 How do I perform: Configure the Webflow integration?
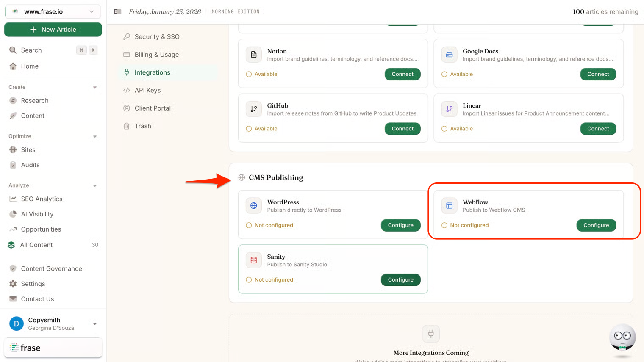[x=596, y=225]
